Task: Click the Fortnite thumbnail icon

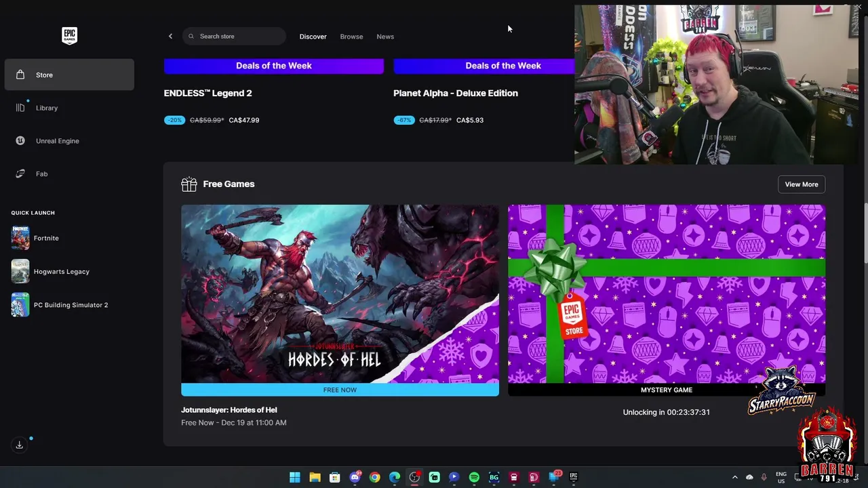Action: (x=20, y=238)
